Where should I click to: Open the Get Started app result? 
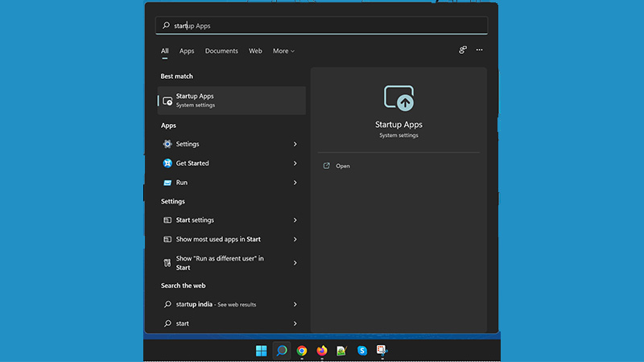coord(232,163)
